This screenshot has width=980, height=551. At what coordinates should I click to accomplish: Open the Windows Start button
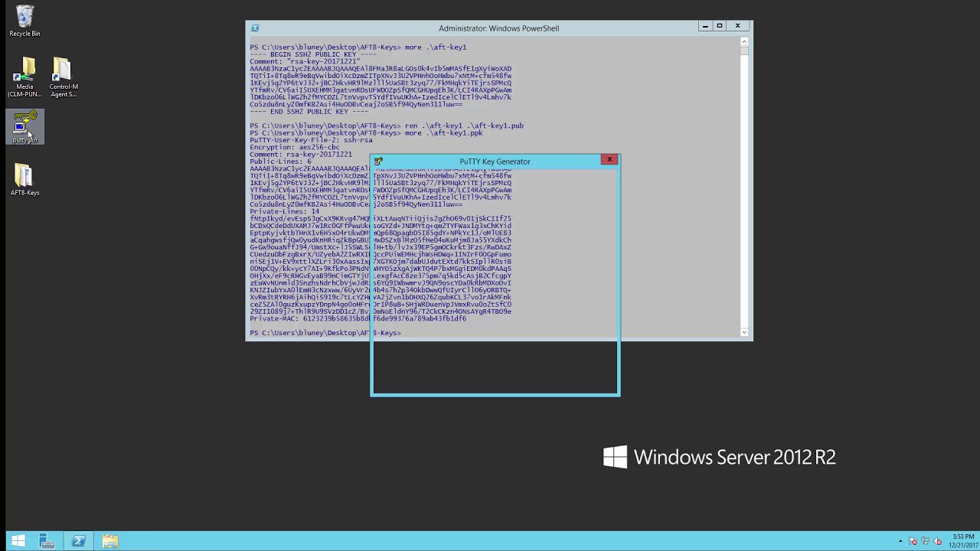click(x=18, y=541)
